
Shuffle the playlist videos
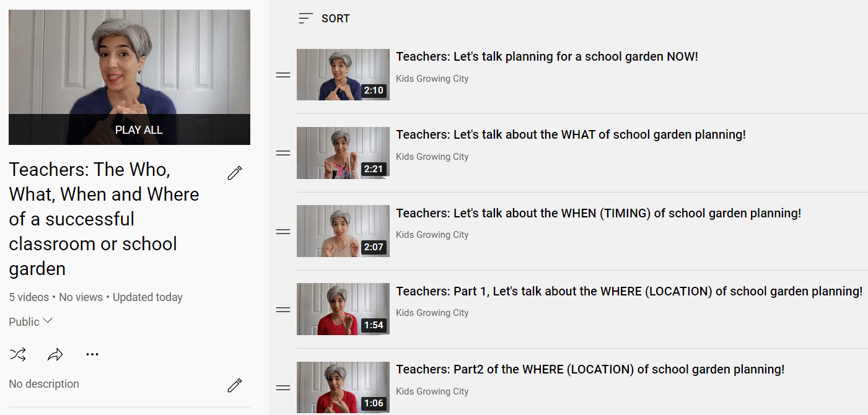click(18, 354)
